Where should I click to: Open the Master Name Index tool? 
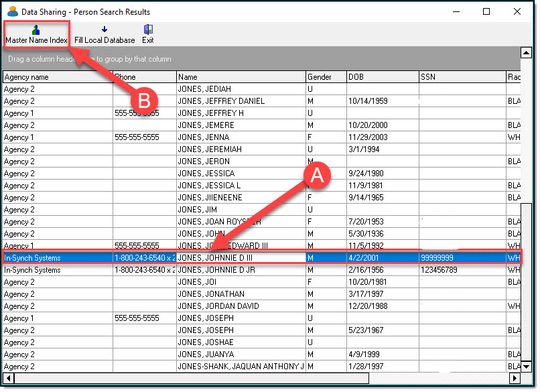36,34
